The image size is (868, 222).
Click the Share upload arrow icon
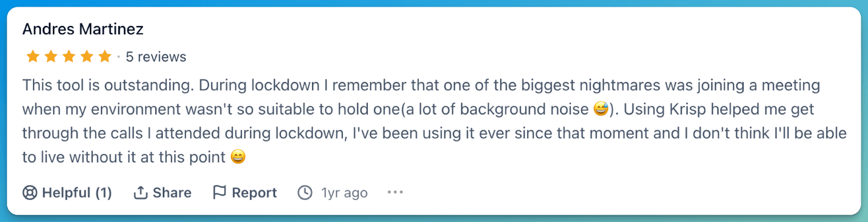[x=141, y=193]
